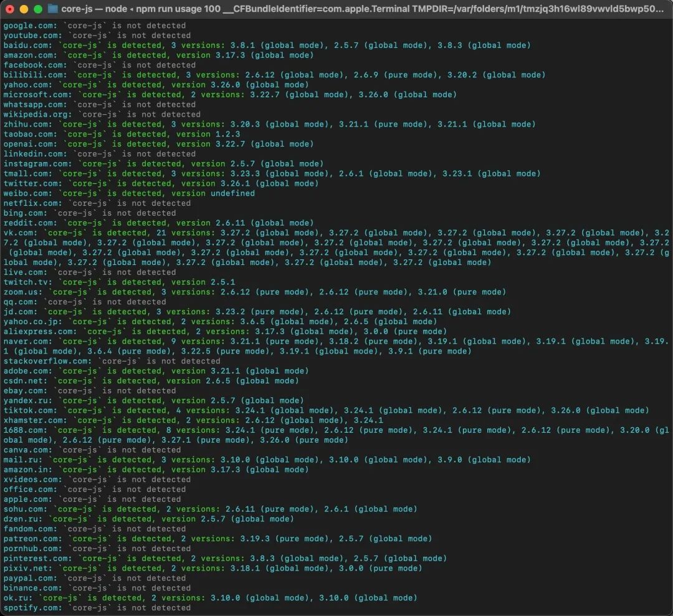
Task: Click the canva.com output line
Action: [x=92, y=451]
